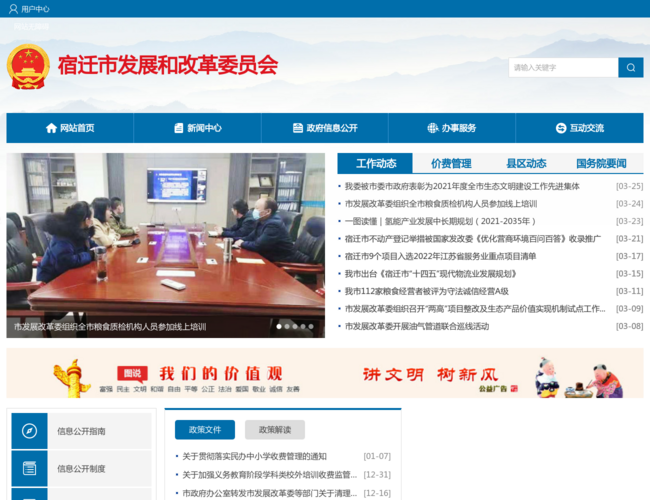Switch to the 县区动态 tab

[x=526, y=163]
